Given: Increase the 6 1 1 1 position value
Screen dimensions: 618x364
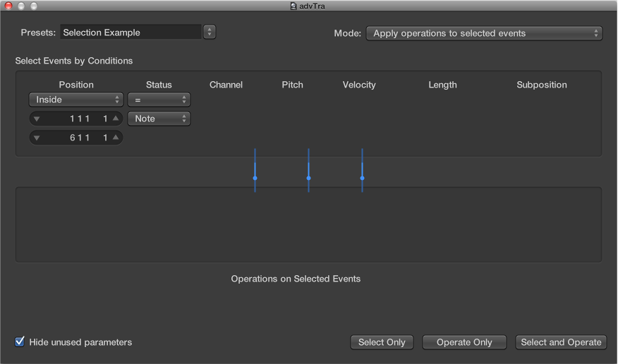Looking at the screenshot, I should pyautogui.click(x=116, y=138).
